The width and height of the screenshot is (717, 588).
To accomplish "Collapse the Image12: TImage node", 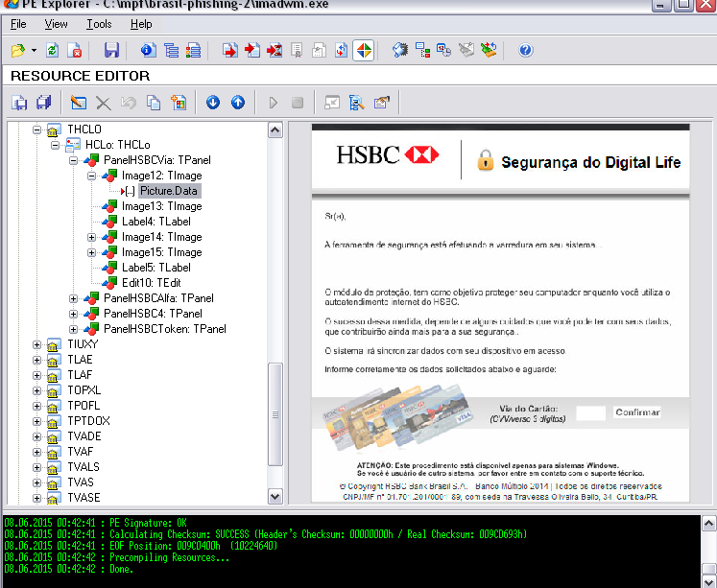I will coord(91,176).
